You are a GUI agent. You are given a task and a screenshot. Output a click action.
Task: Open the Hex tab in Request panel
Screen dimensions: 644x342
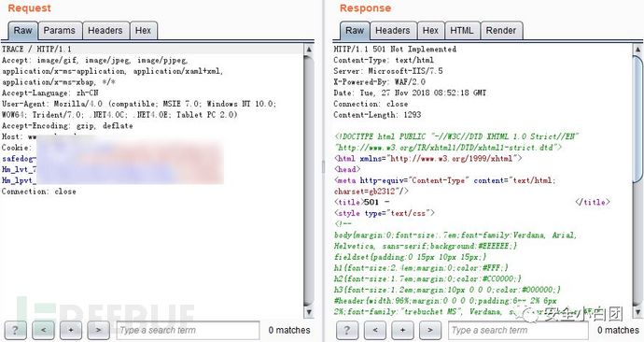(143, 31)
